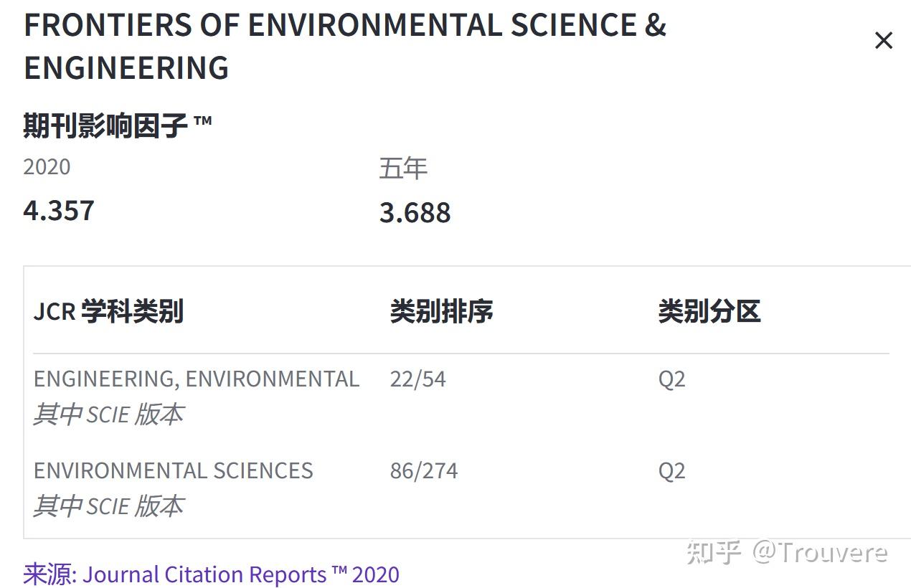Click Q2 quartile in Engineering, Environmental row

point(671,379)
